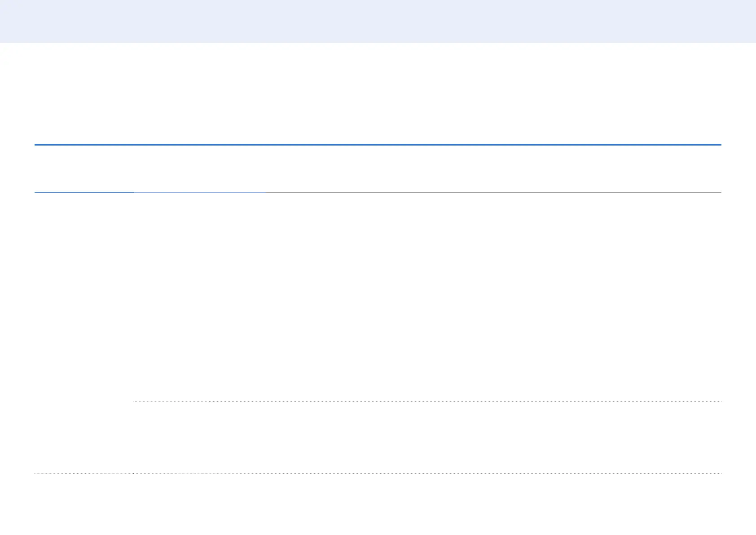Click the blank area below the bottom dotted line
The width and height of the screenshot is (756, 535).
click(x=378, y=504)
